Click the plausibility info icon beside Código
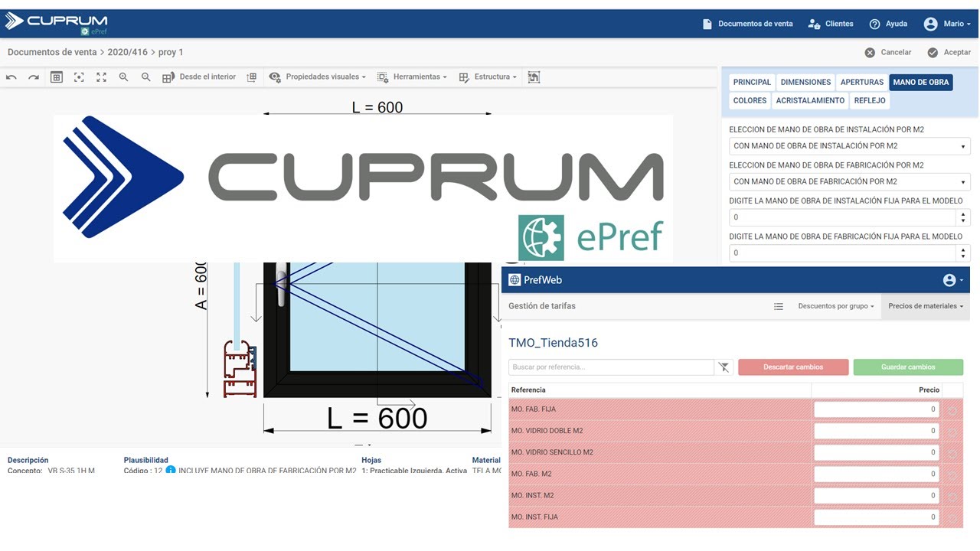 (171, 471)
